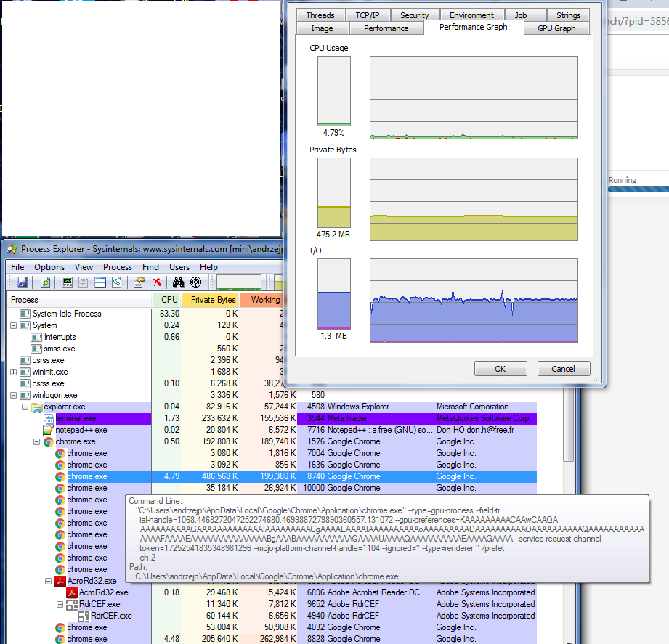Click the Refresh Now toolbar icon

[45, 282]
